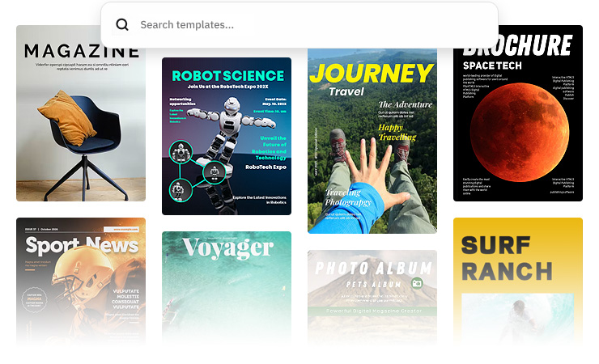Image resolution: width=599 pixels, height=364 pixels.
Task: Open the Sport News template
Action: point(81,281)
